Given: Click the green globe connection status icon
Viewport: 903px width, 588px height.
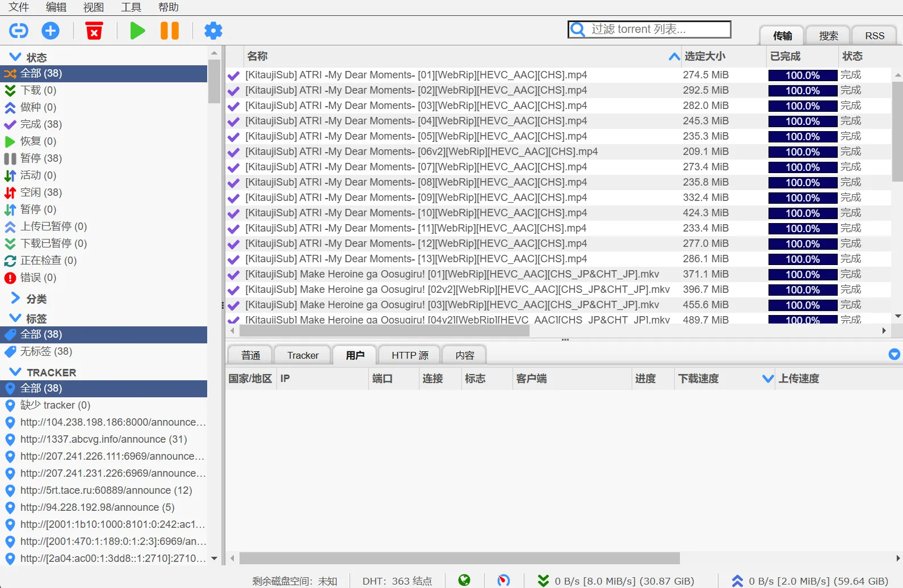Looking at the screenshot, I should tap(464, 580).
